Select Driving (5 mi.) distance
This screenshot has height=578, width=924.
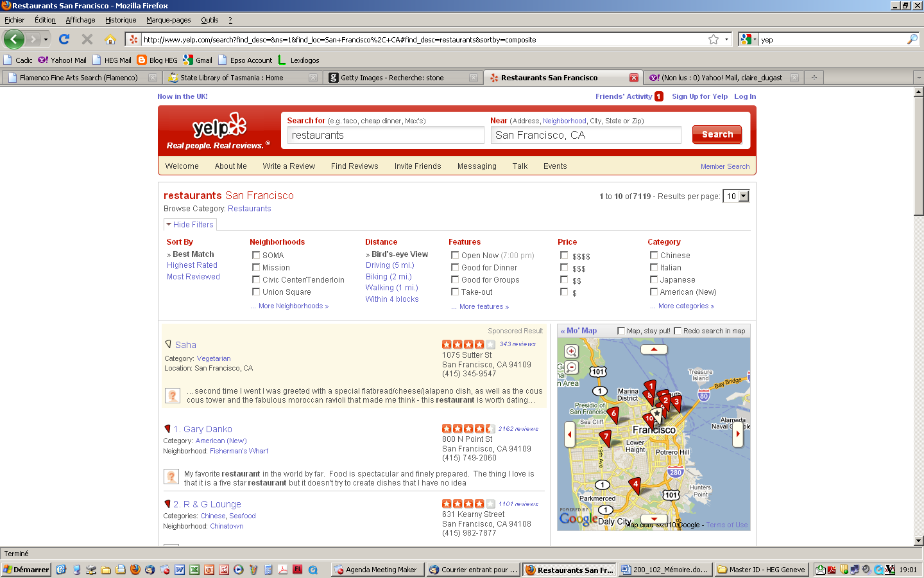click(x=389, y=265)
